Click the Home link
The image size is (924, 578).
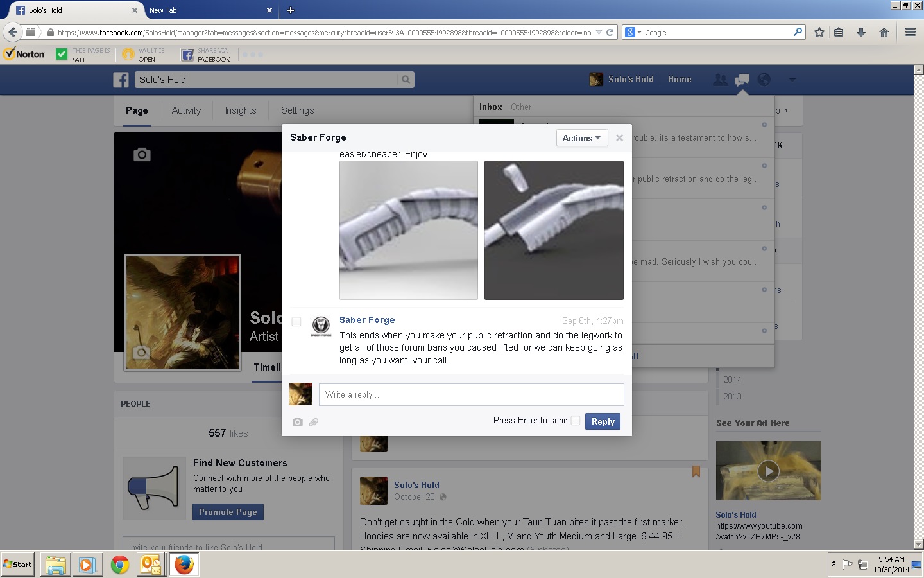click(x=680, y=80)
